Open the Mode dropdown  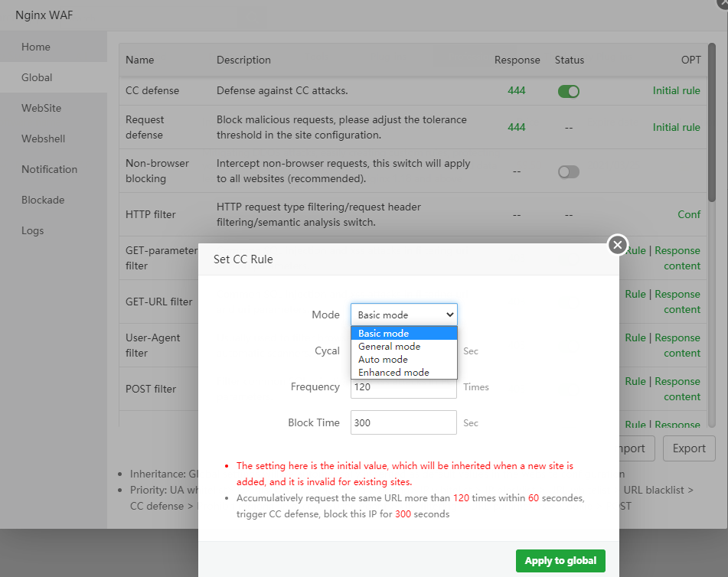(x=404, y=315)
